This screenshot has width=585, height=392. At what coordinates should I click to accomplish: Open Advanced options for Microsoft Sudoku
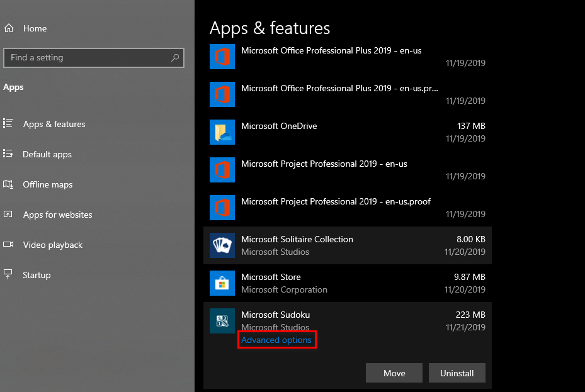pyautogui.click(x=276, y=340)
